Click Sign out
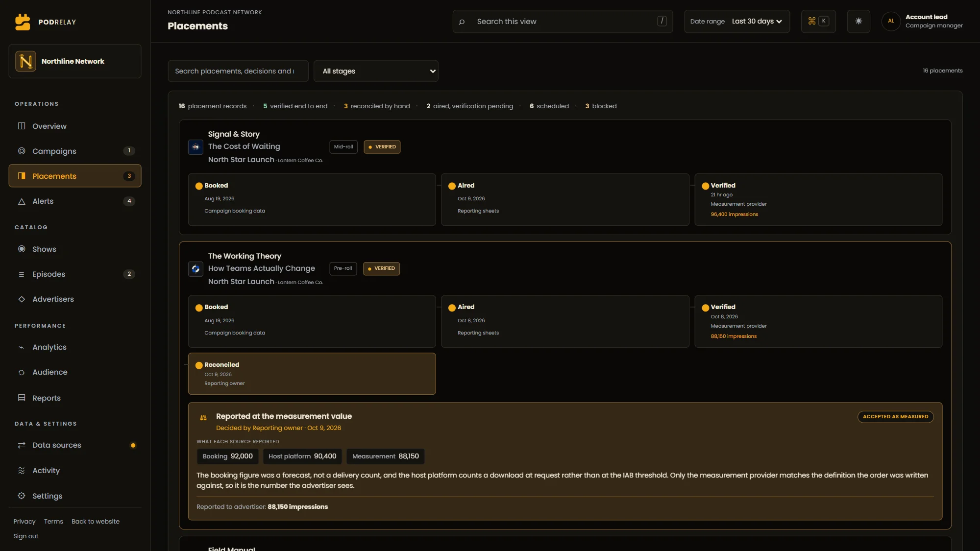The width and height of the screenshot is (980, 551). point(26,536)
